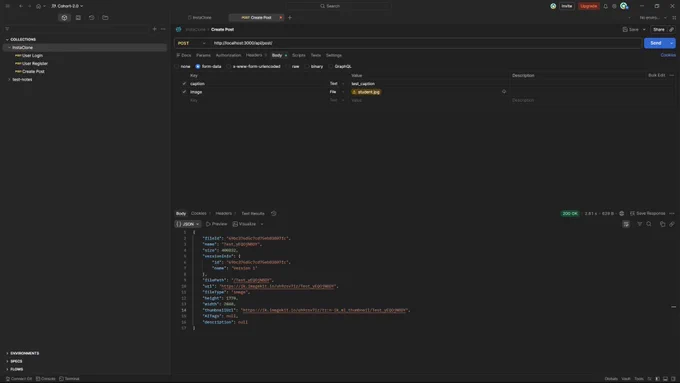This screenshot has height=383, width=680.
Task: Change the caption row type dropdown
Action: coord(337,84)
